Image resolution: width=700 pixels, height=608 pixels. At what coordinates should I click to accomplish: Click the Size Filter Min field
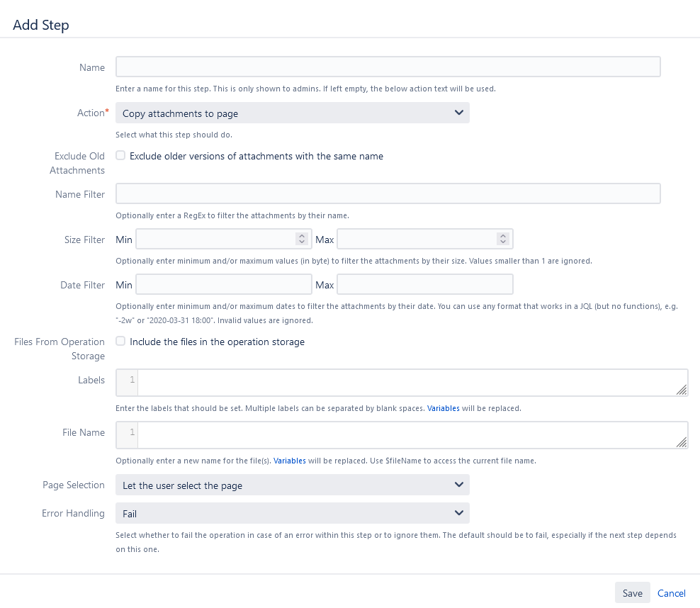point(215,240)
